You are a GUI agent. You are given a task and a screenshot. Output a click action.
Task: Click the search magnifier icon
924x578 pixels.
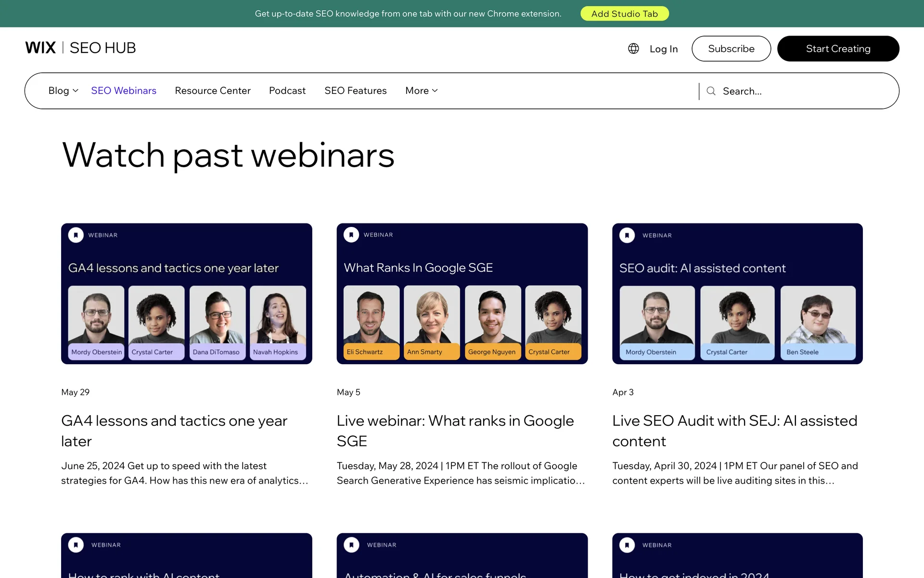[x=711, y=91]
